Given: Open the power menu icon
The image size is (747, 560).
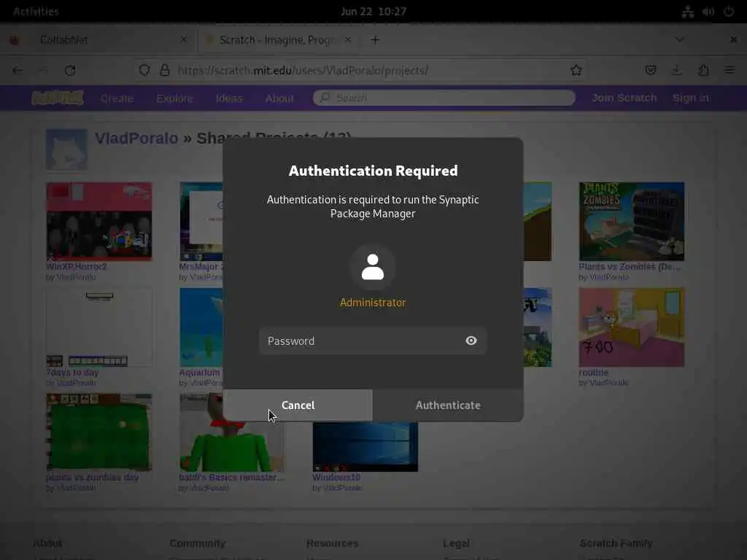Looking at the screenshot, I should 729,12.
